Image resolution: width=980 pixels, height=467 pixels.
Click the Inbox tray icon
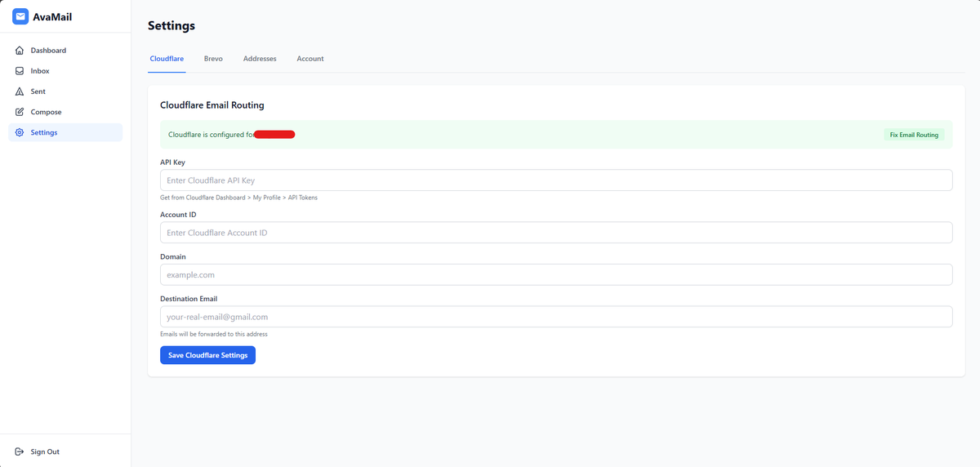coord(20,71)
